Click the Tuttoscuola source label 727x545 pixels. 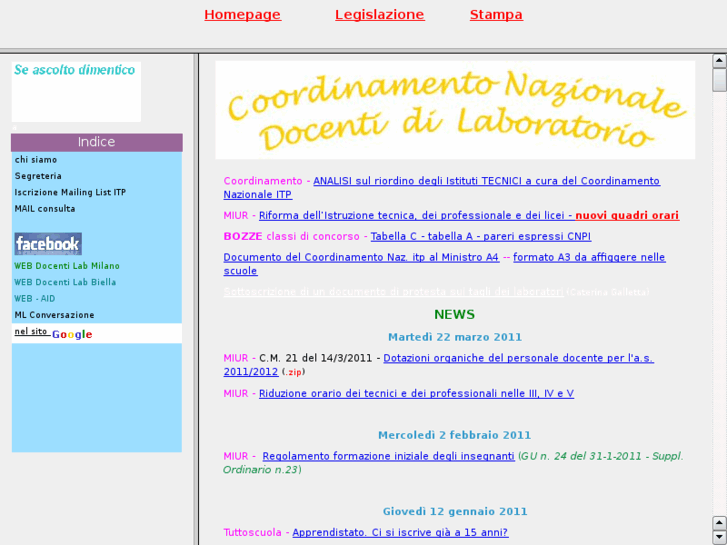(x=252, y=532)
